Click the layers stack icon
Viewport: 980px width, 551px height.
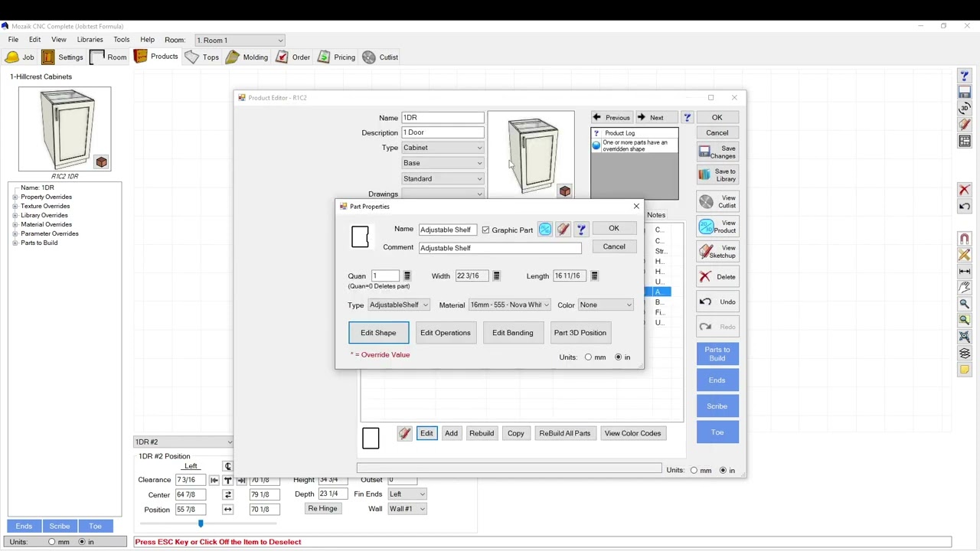[965, 353]
